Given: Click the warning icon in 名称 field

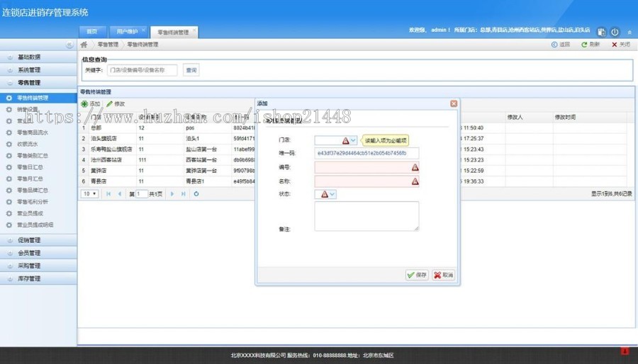Looking at the screenshot, I should (x=415, y=181).
